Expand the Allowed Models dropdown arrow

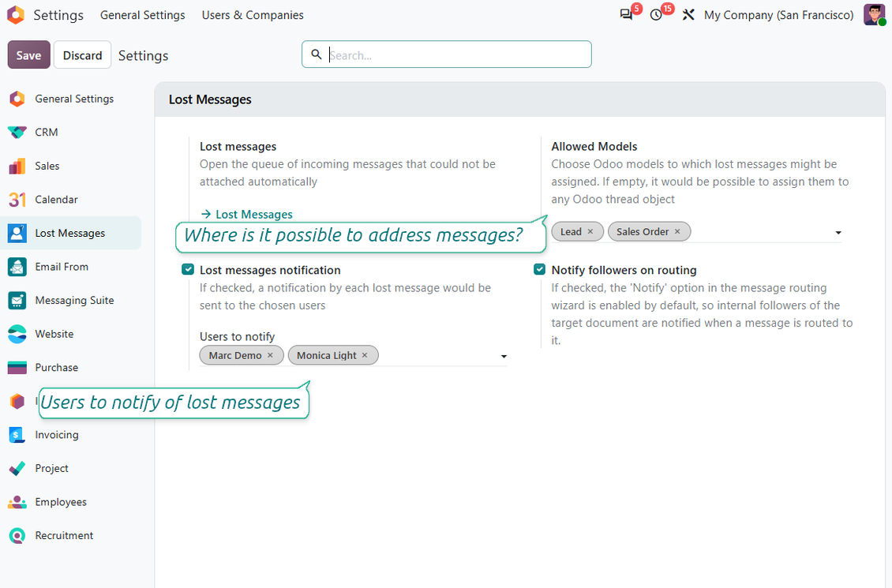(838, 233)
